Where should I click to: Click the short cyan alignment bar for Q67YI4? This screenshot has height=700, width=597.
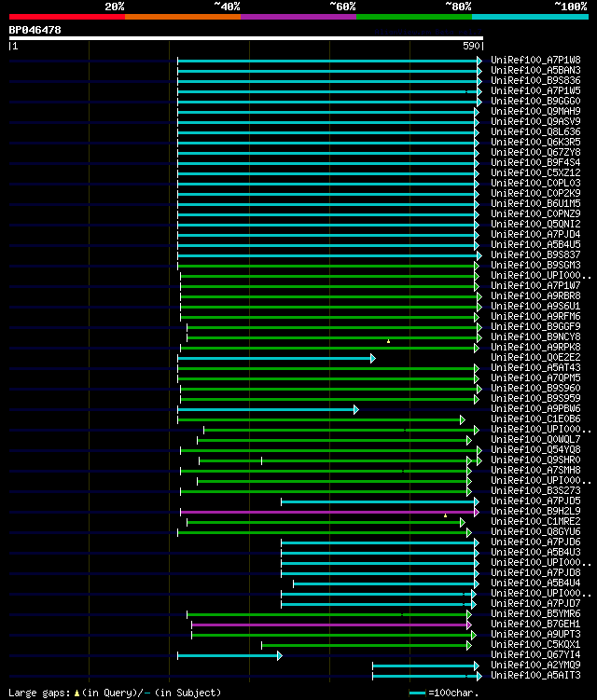tap(229, 655)
